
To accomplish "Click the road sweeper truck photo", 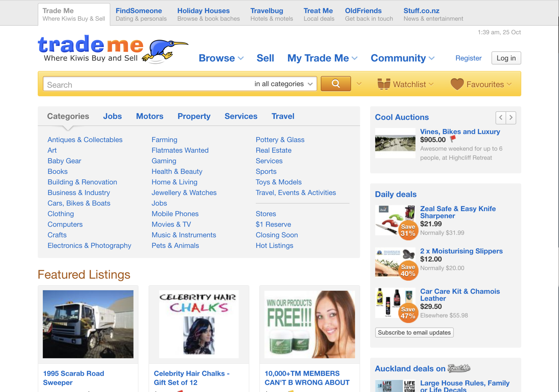I will click(88, 324).
